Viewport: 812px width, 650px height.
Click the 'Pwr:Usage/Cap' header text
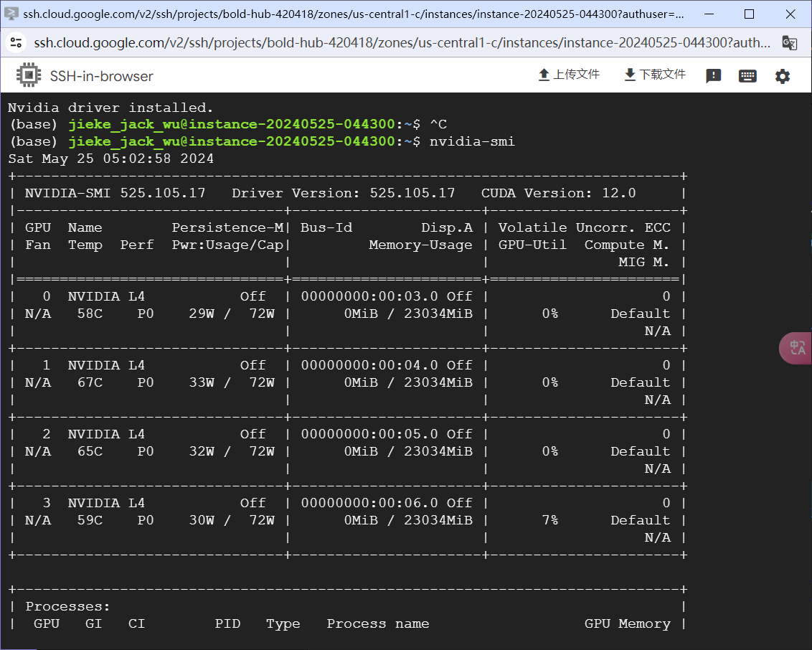click(x=227, y=245)
